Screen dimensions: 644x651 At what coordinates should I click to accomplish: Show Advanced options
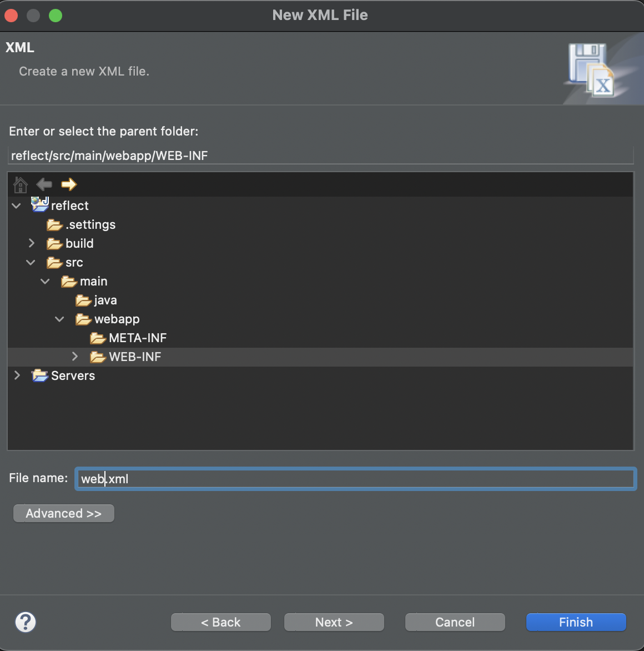coord(64,513)
